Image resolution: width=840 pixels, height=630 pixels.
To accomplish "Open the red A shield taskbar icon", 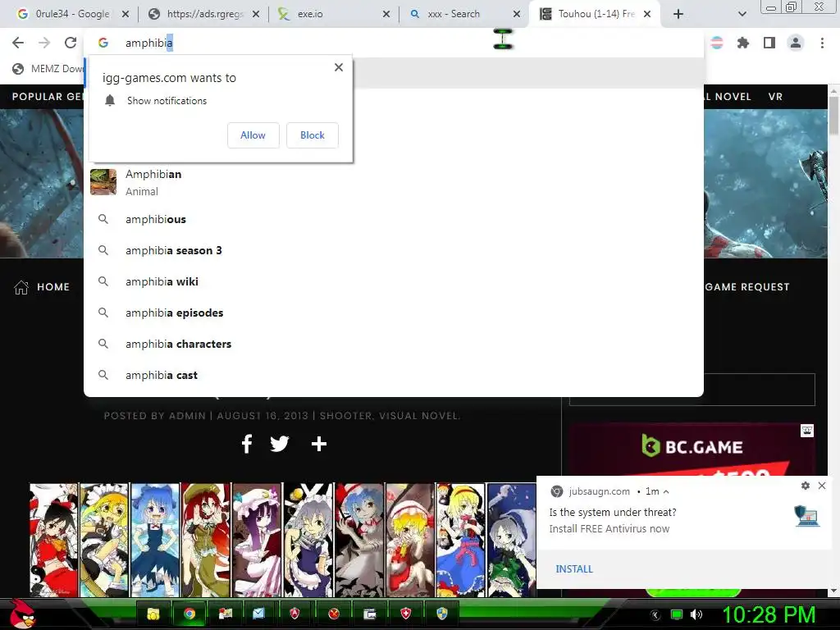I will pyautogui.click(x=294, y=614).
